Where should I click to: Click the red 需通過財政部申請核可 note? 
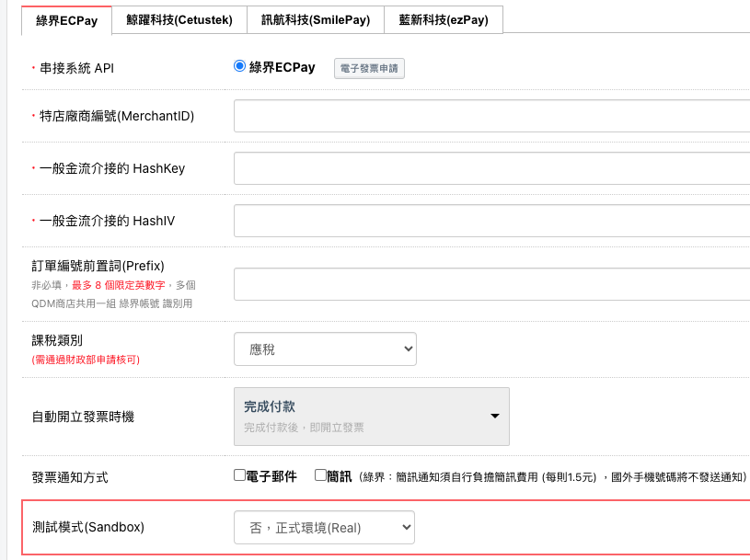pyautogui.click(x=86, y=360)
